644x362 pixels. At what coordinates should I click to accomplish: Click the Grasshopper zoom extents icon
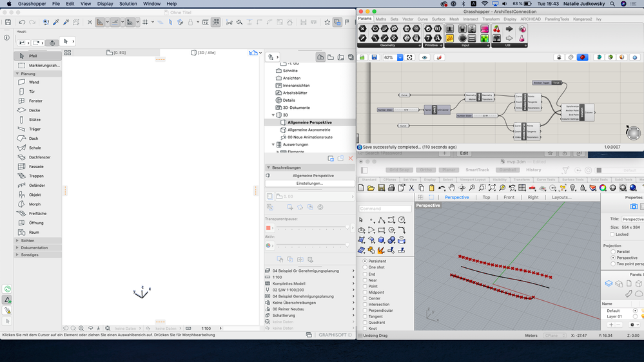click(409, 57)
